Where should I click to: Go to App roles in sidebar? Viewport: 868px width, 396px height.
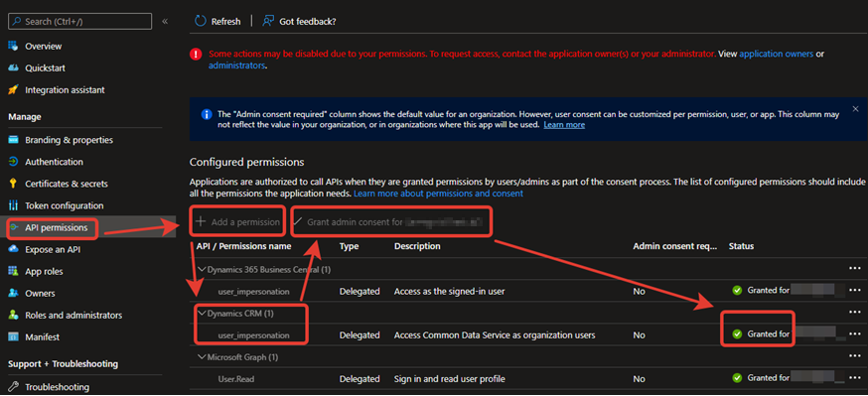pyautogui.click(x=44, y=272)
